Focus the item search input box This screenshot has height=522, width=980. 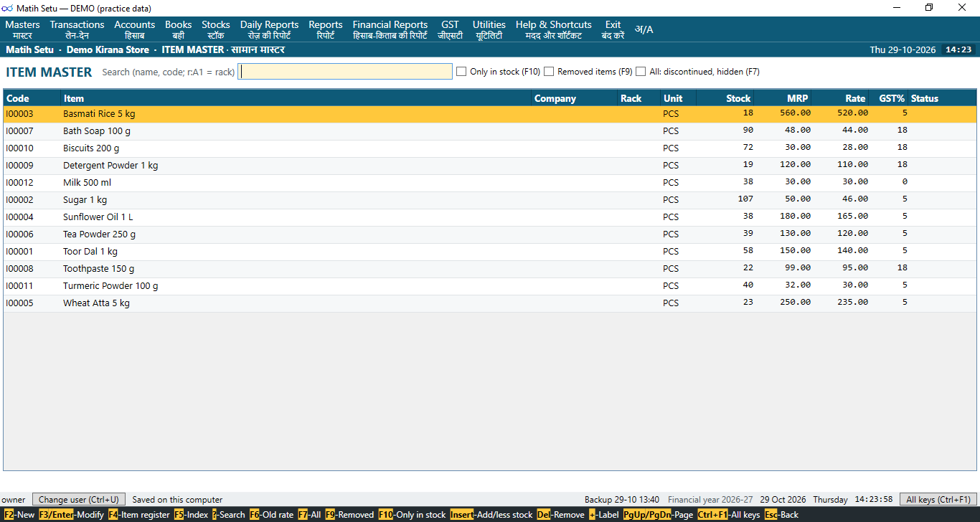[x=345, y=72]
